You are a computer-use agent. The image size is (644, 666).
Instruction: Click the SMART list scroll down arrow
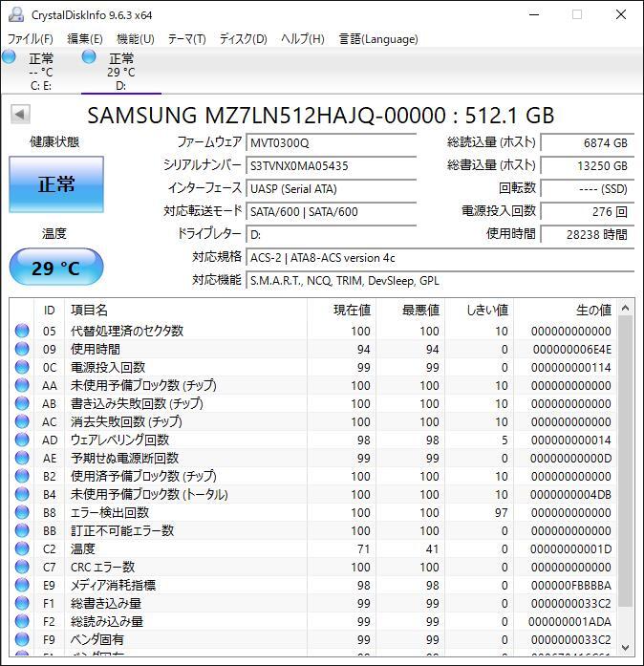[625, 647]
